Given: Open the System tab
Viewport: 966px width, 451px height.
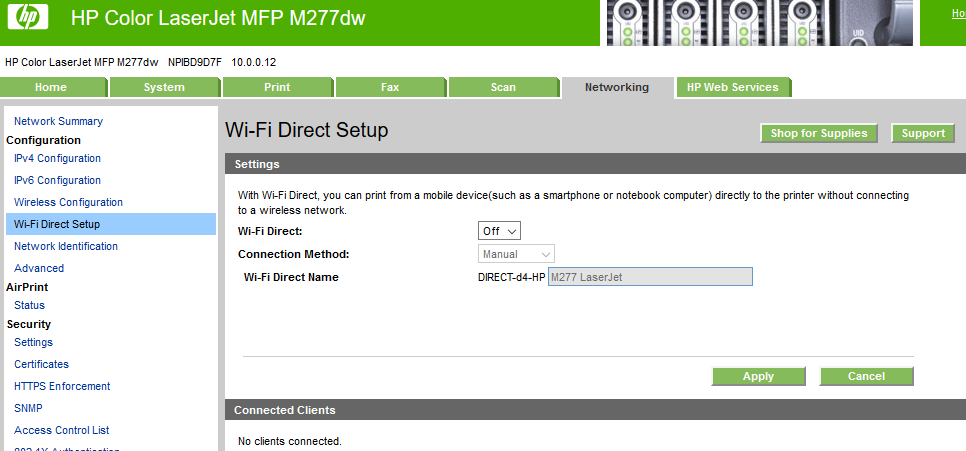Looking at the screenshot, I should (x=164, y=87).
